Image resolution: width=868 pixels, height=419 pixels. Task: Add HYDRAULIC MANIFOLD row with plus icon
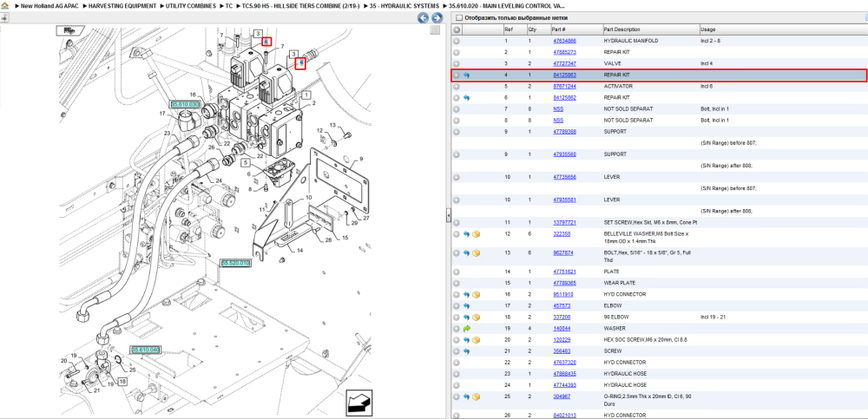(457, 41)
